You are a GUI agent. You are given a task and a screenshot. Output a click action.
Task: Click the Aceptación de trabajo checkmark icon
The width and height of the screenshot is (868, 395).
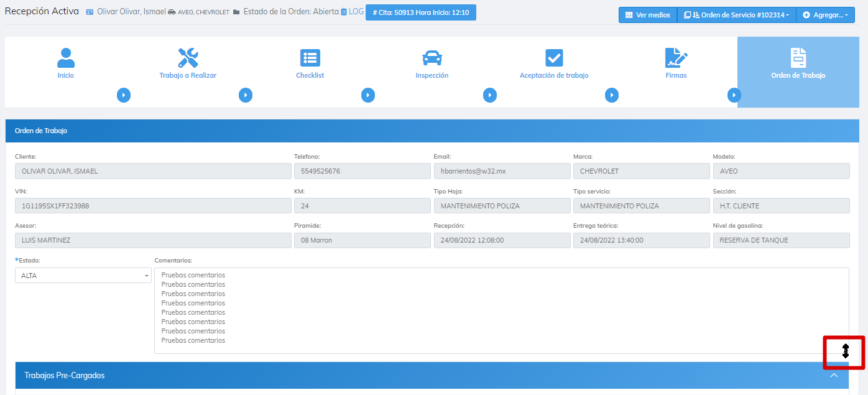tap(554, 58)
